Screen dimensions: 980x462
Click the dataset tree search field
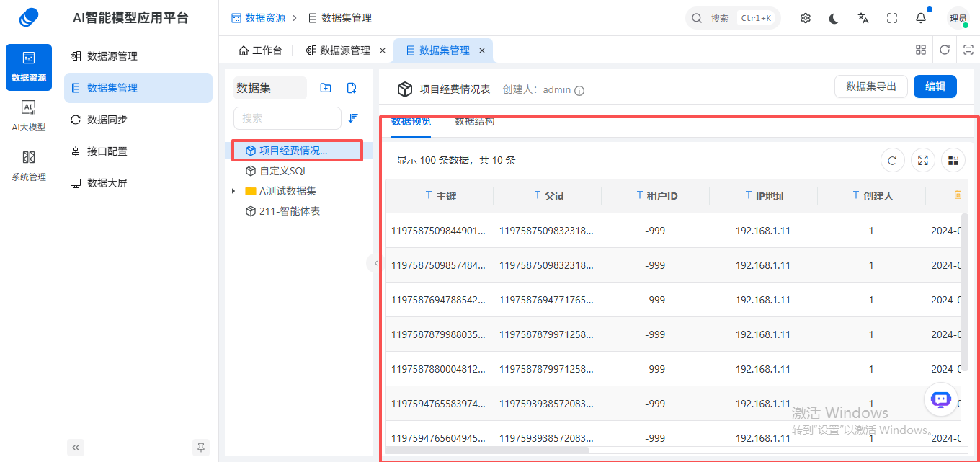point(288,118)
